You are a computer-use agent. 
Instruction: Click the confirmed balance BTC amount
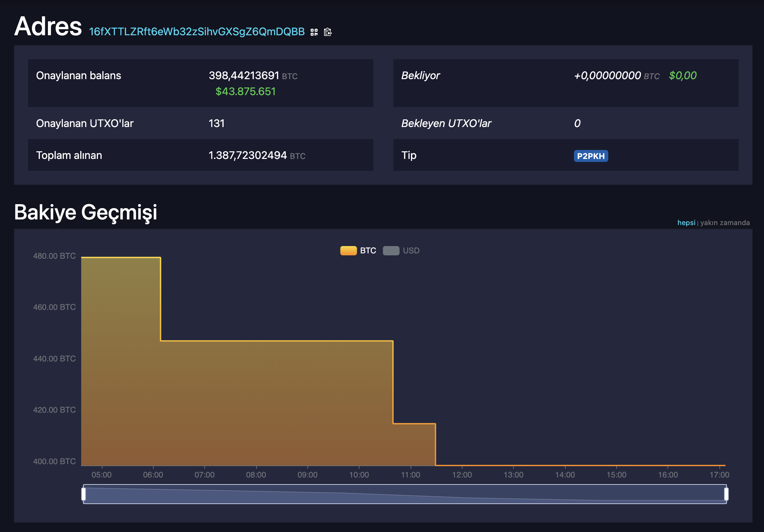point(244,75)
